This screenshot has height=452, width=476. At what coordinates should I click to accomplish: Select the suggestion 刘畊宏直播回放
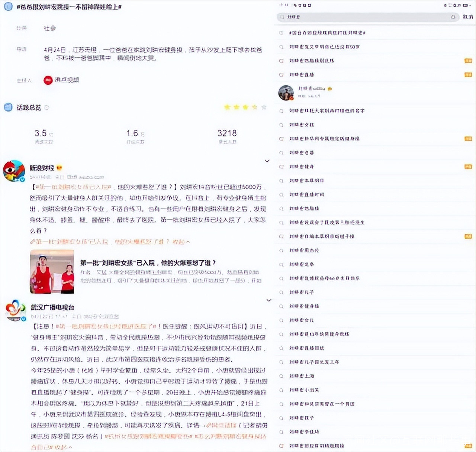[306, 348]
